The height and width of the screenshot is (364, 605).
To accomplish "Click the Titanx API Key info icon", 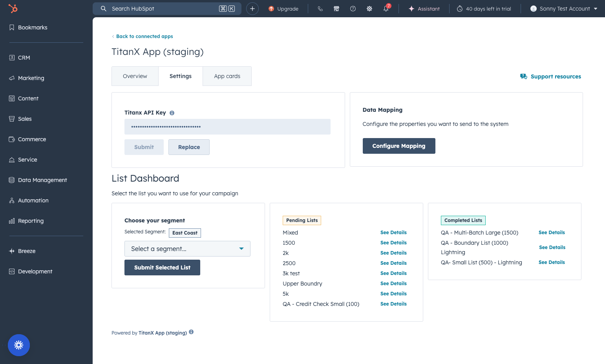I will click(172, 113).
